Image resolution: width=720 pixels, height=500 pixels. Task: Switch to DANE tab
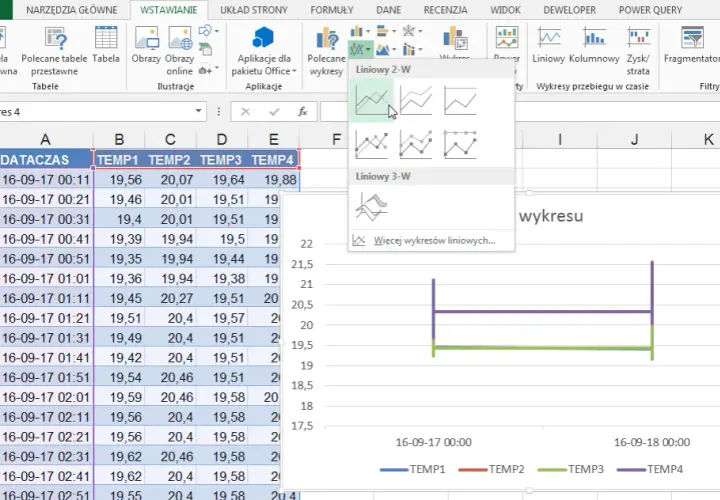tap(388, 10)
